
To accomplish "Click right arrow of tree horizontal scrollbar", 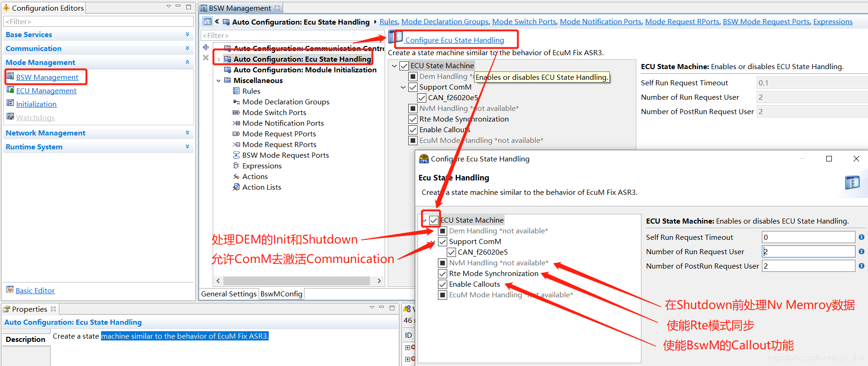I will click(379, 281).
